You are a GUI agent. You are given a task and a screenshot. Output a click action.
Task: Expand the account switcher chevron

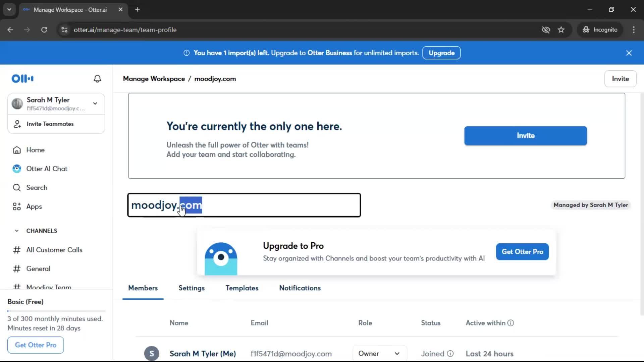tap(95, 104)
